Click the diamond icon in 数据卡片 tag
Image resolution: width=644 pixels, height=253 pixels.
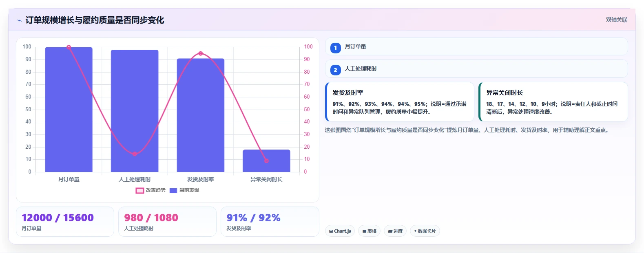pyautogui.click(x=415, y=231)
